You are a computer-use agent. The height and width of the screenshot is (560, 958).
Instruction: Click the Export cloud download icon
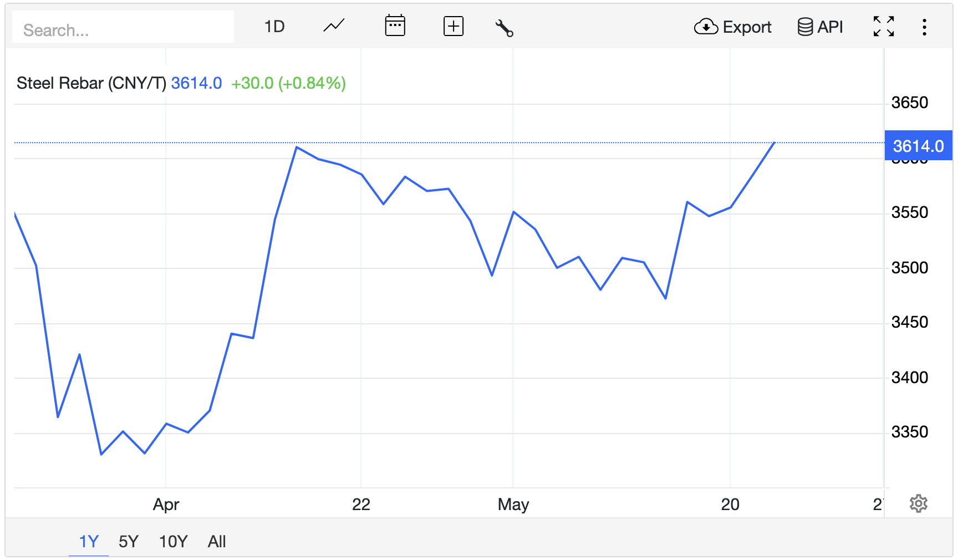pyautogui.click(x=706, y=27)
